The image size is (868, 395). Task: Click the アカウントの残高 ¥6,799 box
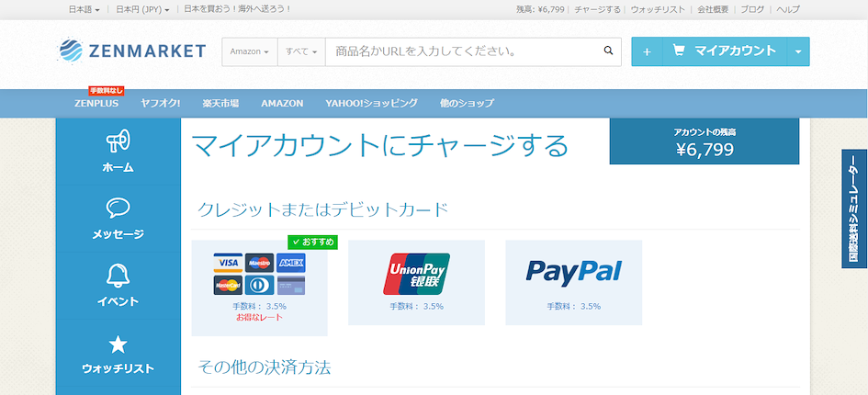[705, 141]
